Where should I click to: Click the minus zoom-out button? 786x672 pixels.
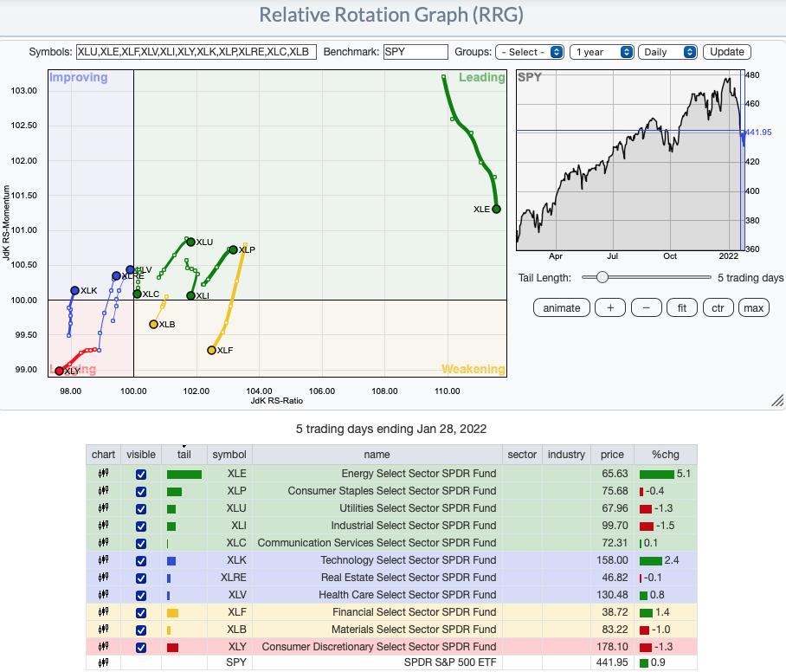pyautogui.click(x=647, y=307)
